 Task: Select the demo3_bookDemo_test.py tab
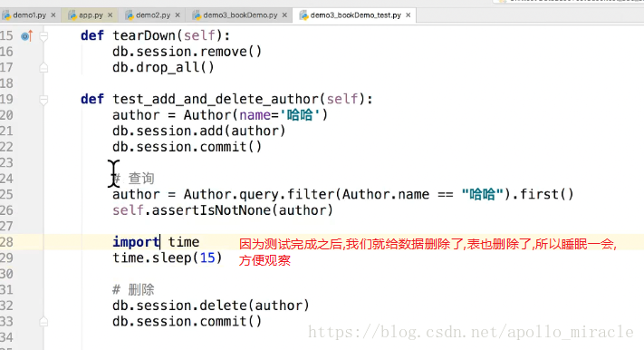(356, 15)
